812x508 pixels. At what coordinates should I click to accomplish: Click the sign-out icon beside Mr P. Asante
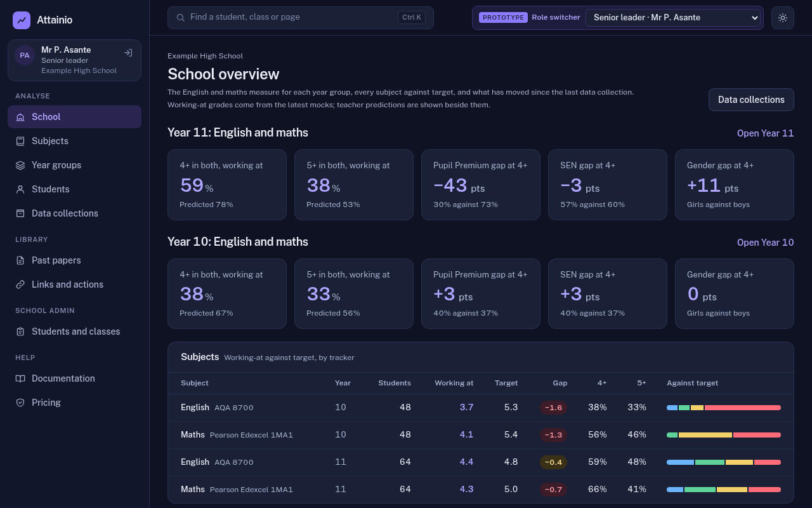128,53
